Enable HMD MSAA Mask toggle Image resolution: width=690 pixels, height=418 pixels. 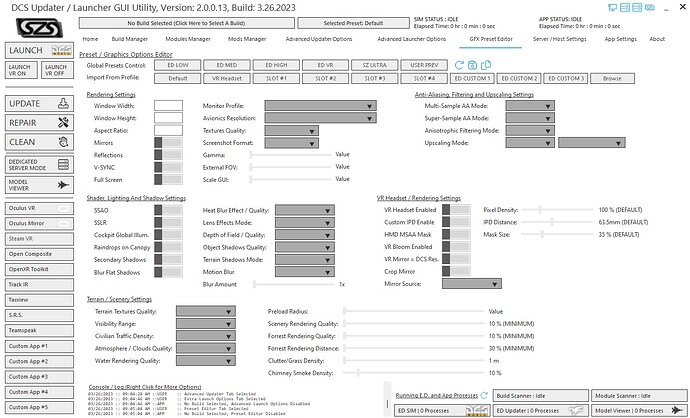tap(456, 234)
